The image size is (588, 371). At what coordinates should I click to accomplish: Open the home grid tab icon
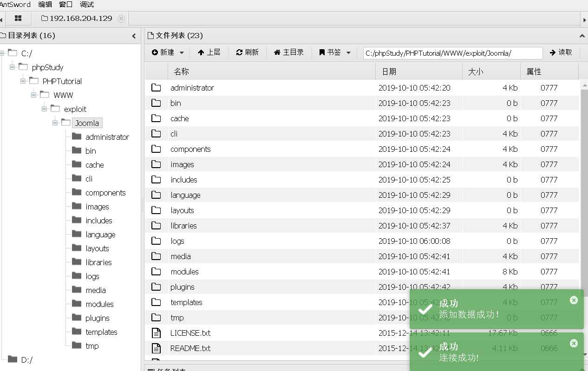(18, 18)
